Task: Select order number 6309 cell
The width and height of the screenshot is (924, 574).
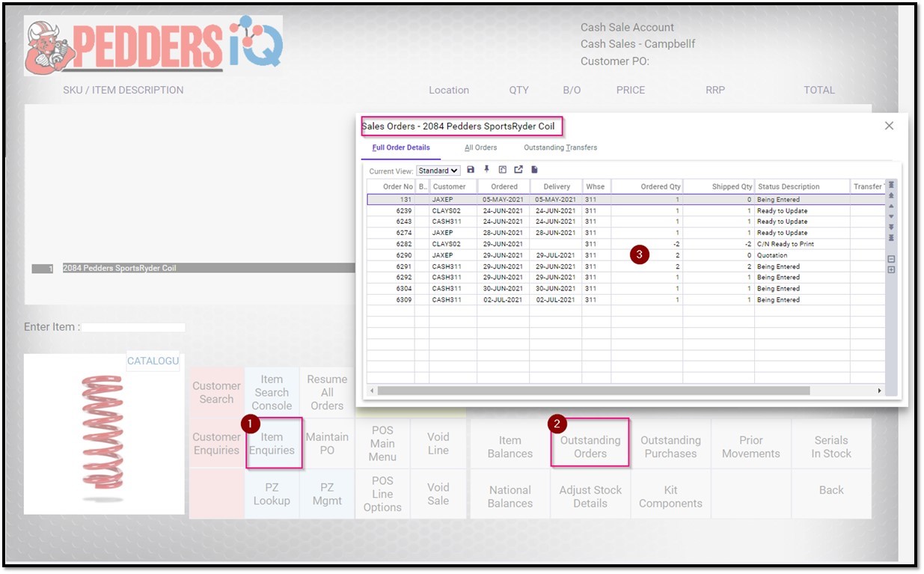Action: pos(391,299)
